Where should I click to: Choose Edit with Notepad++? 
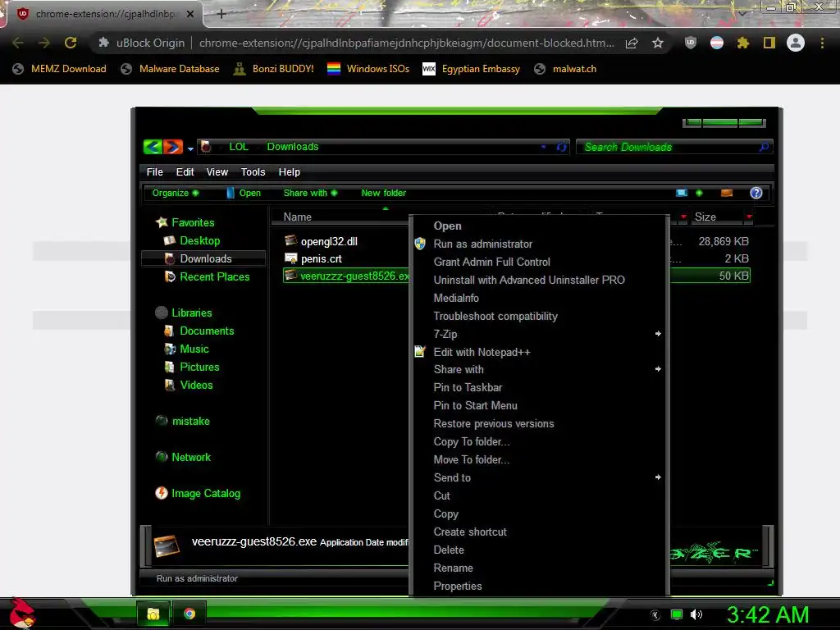point(482,352)
